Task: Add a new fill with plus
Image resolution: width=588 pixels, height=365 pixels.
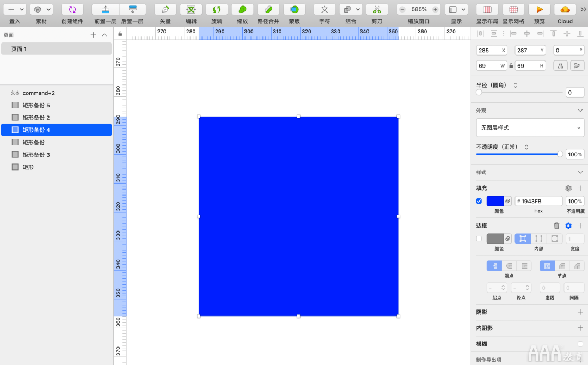Action: 580,188
